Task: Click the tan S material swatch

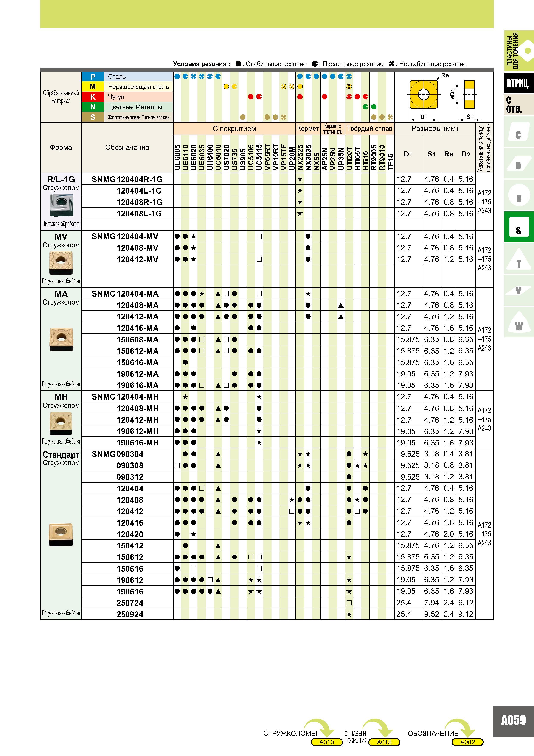Action: (93, 117)
